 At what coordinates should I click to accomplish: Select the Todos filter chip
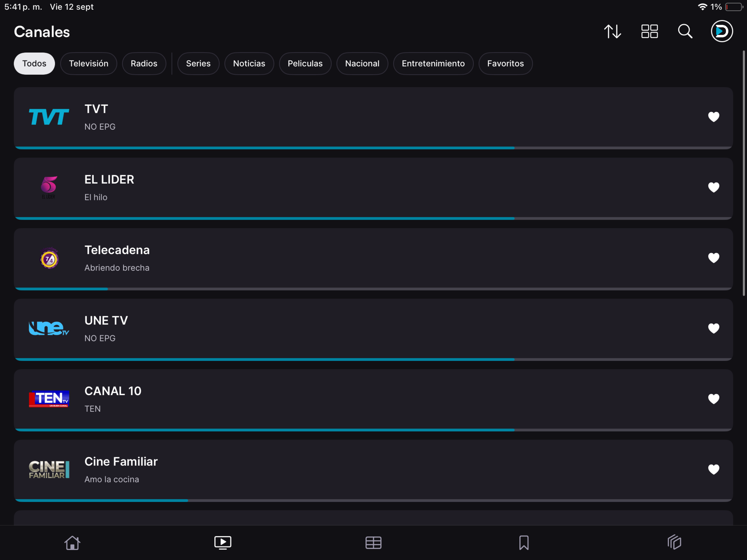[x=34, y=63]
